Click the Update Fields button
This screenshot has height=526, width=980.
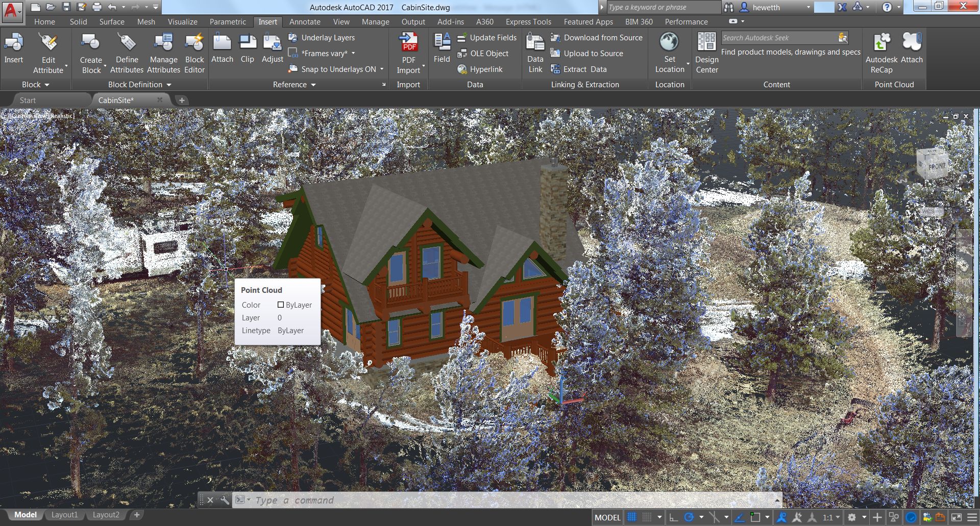click(x=487, y=38)
